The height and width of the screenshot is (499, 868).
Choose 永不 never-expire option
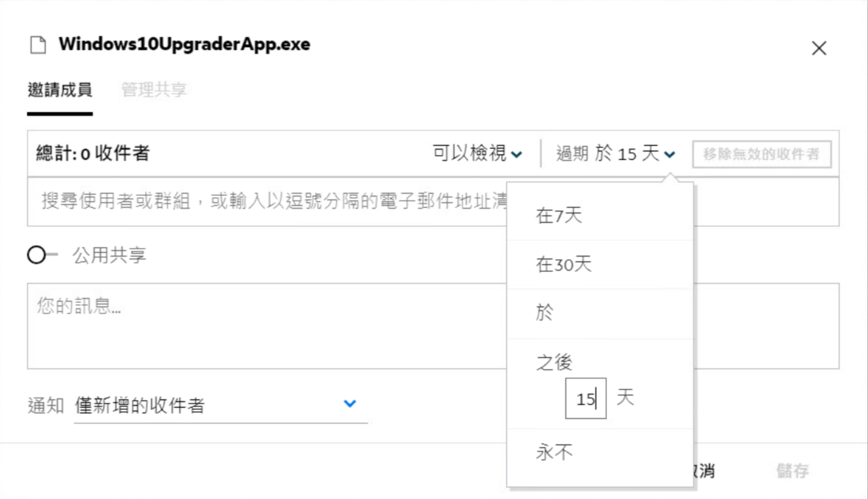(554, 452)
